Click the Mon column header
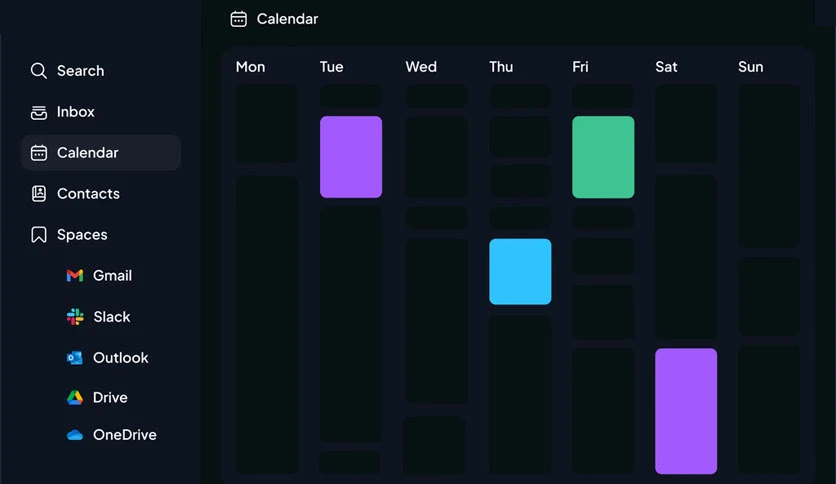The image size is (836, 484). [251, 67]
